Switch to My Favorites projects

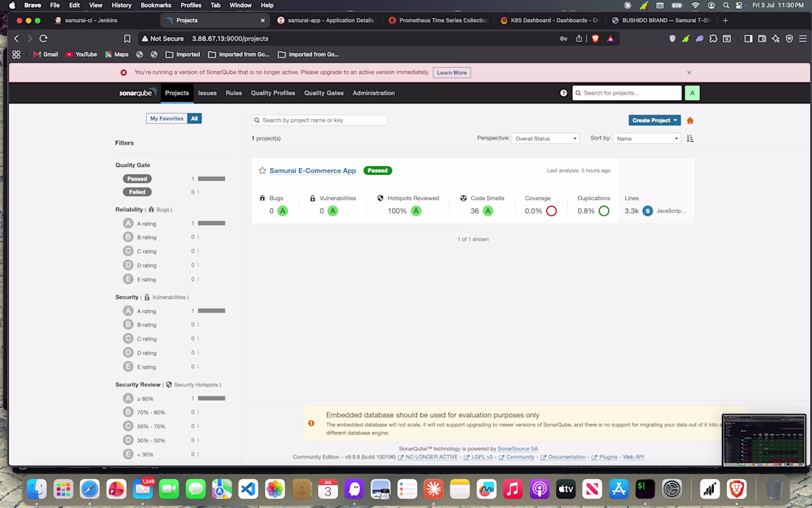pyautogui.click(x=167, y=119)
